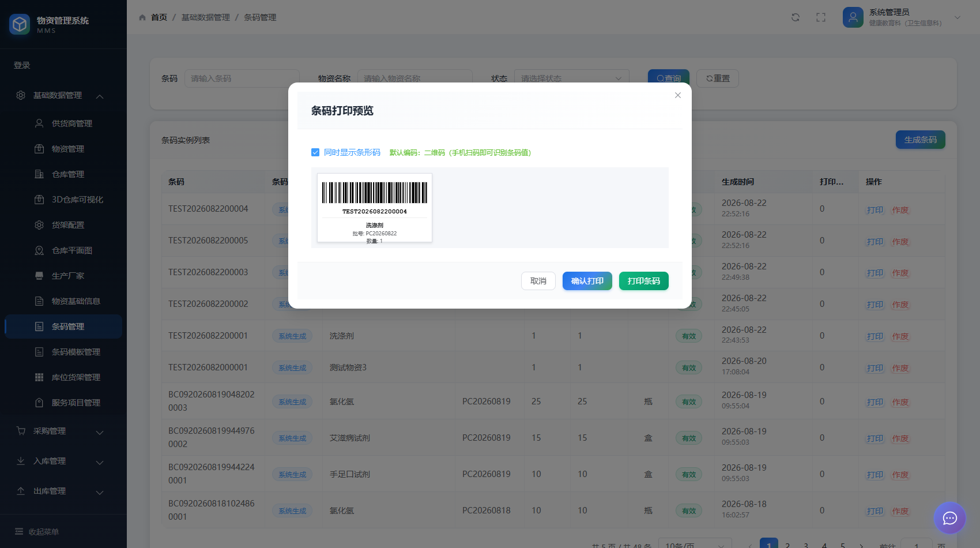
Task: Click 系统生成 tag in 洗涤剂 row
Action: tap(292, 336)
